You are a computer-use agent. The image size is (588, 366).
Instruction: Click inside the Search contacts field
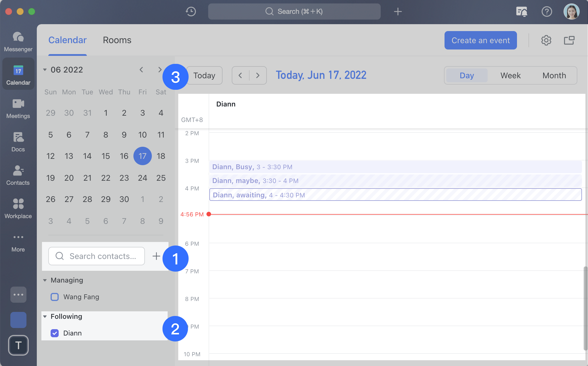(x=101, y=256)
